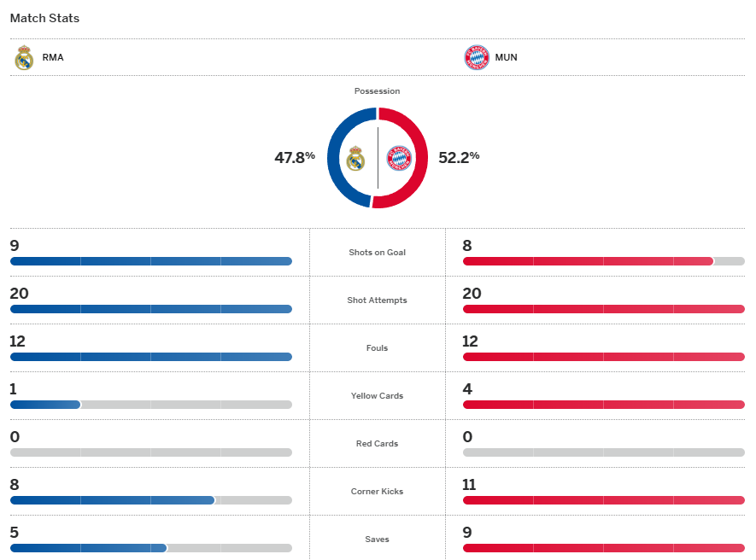This screenshot has width=756, height=560.
Task: Select the MUN team abbreviation
Action: (x=506, y=58)
